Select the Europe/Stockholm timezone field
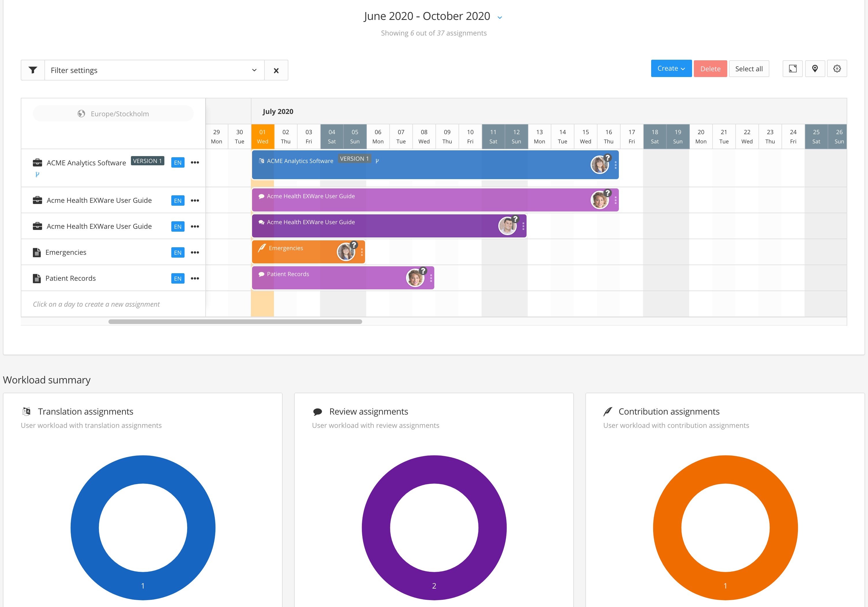This screenshot has height=607, width=868. tap(113, 114)
